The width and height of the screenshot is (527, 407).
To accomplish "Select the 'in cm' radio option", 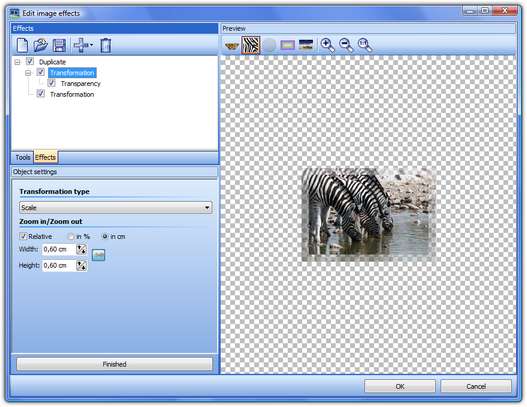I will pos(105,237).
